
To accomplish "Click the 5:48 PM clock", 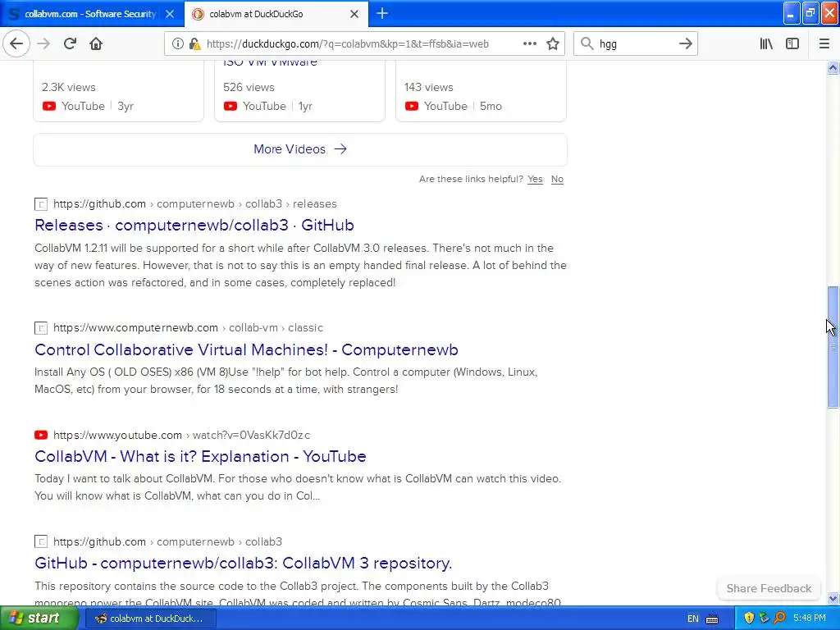I will coord(809,619).
